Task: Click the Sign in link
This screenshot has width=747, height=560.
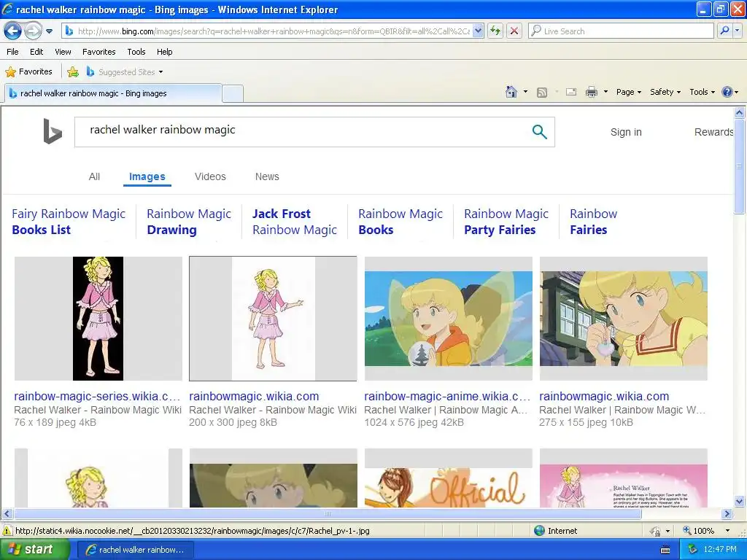Action: [626, 133]
